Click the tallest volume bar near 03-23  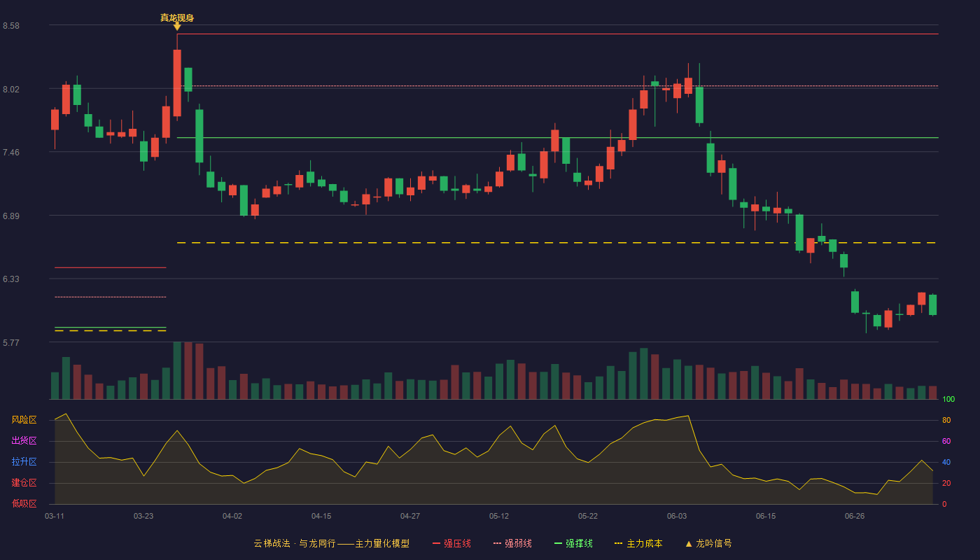click(177, 370)
